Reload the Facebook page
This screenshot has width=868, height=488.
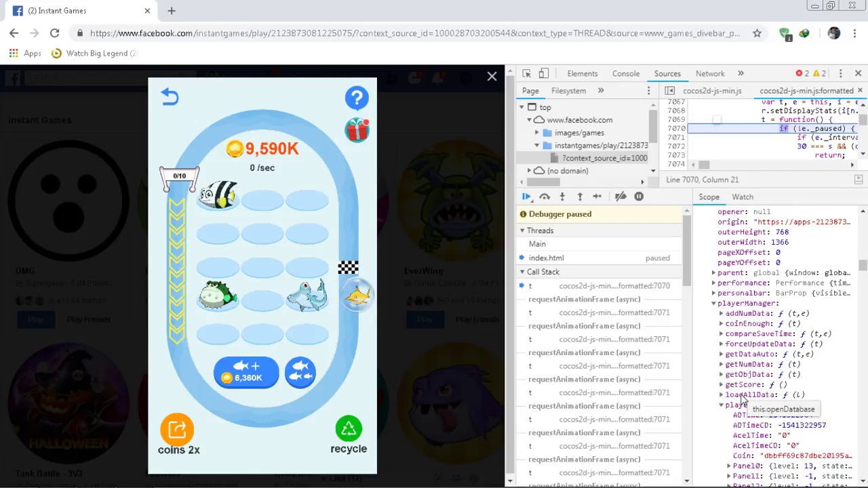click(54, 33)
